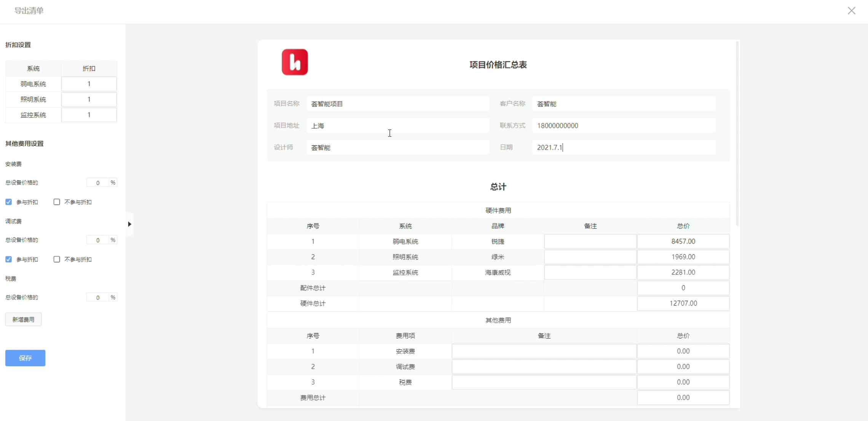
Task: Click the 项目价格汇总表 title
Action: point(498,65)
